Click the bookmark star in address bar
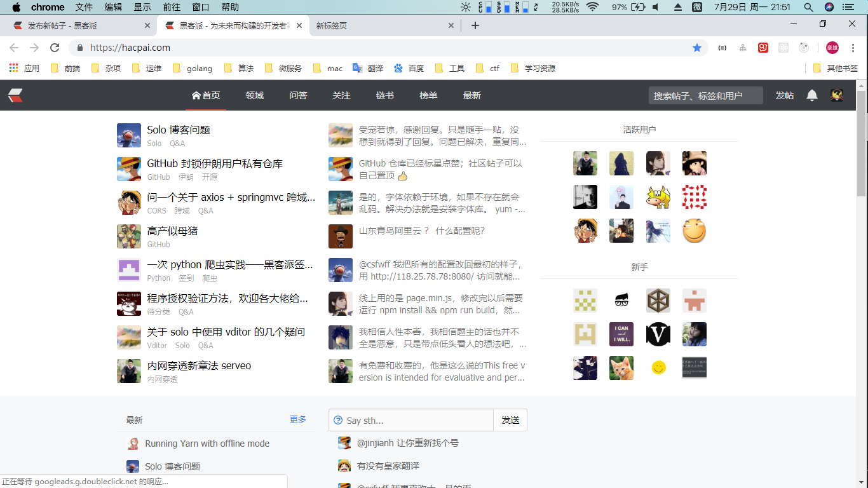The height and width of the screenshot is (488, 868). [x=697, y=48]
